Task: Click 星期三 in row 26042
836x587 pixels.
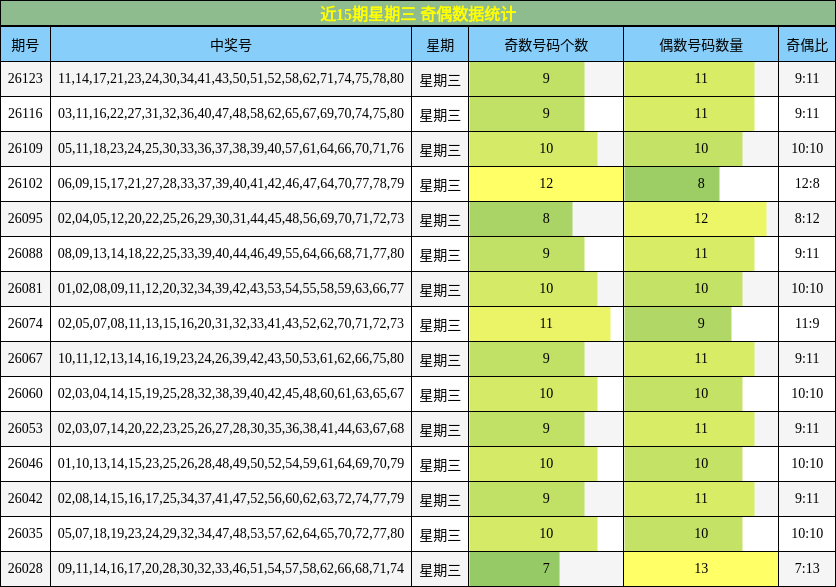Action: [440, 500]
